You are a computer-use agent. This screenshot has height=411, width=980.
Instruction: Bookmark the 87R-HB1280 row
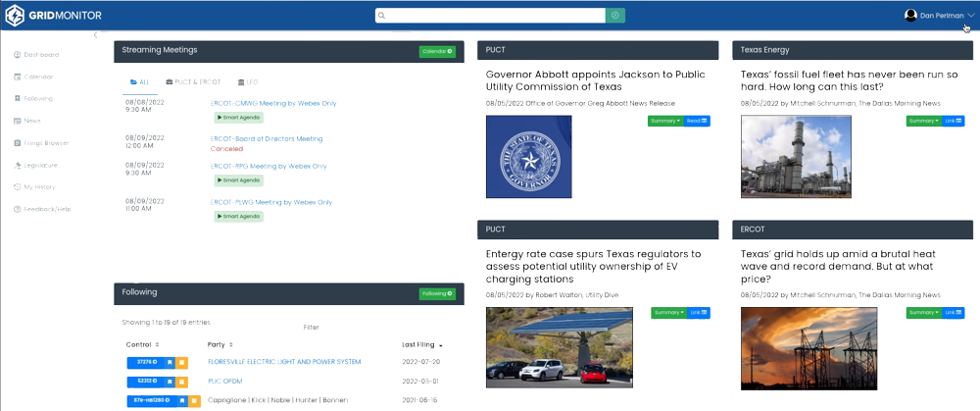click(x=182, y=400)
